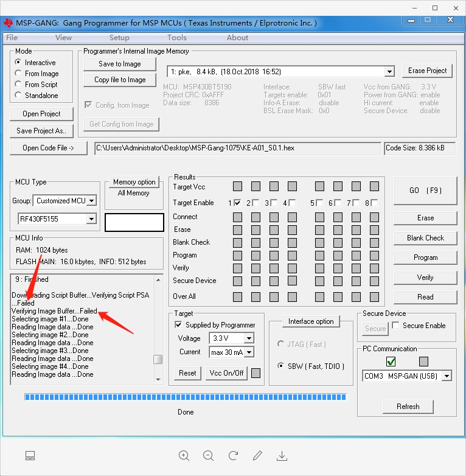Click the Erase button
466x476 pixels.
click(x=425, y=218)
